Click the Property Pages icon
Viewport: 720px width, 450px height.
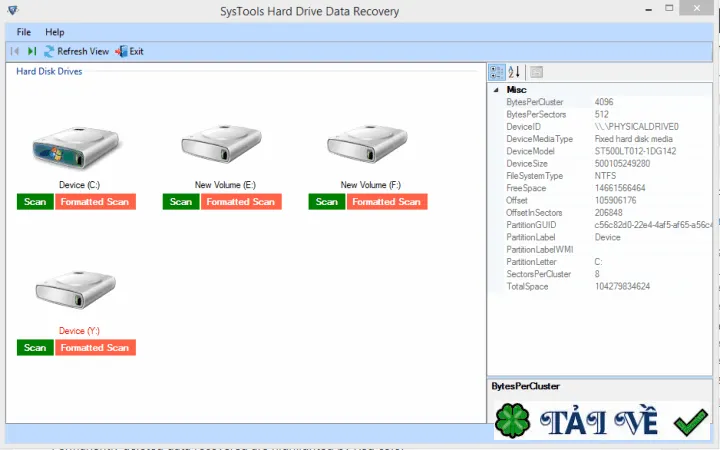point(536,72)
